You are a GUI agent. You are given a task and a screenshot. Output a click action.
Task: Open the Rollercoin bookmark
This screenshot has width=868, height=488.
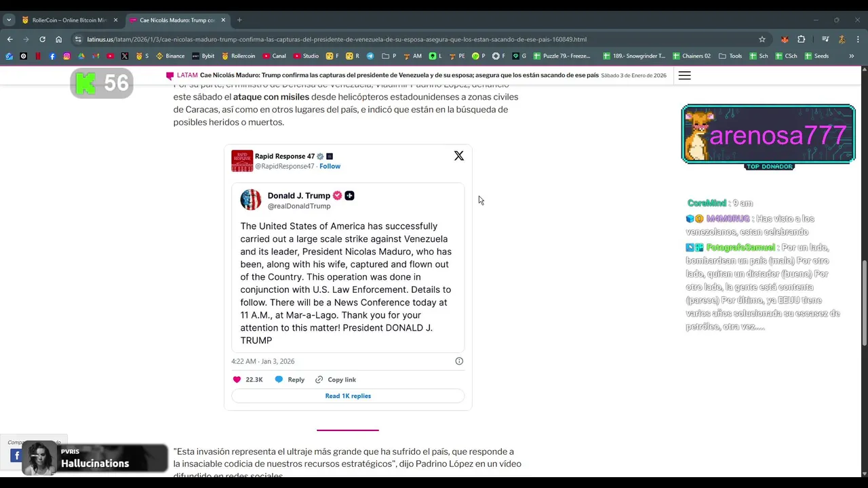click(238, 56)
